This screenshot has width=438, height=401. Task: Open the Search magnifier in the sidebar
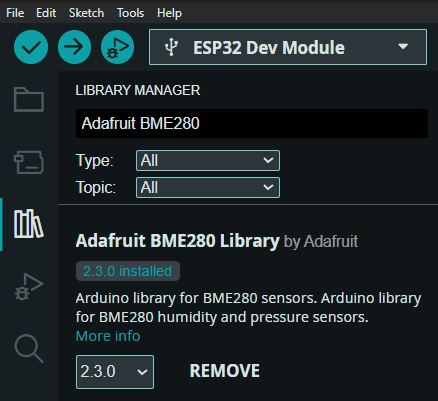point(29,348)
